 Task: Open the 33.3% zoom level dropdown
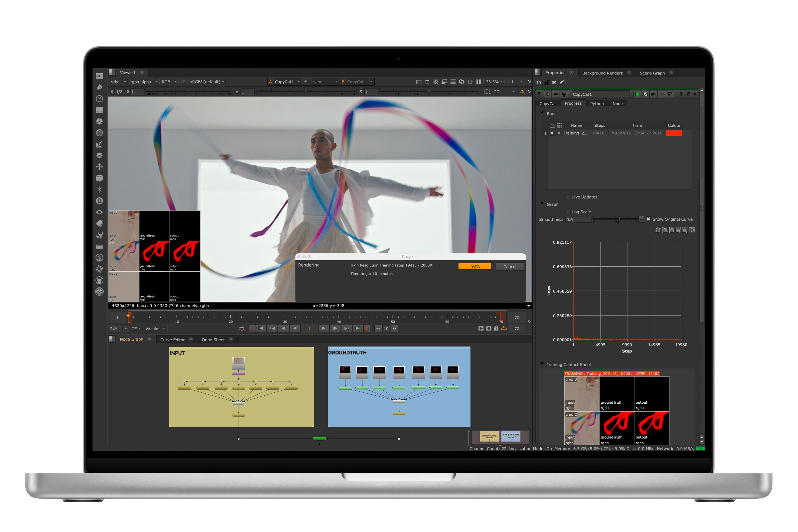pyautogui.click(x=493, y=81)
